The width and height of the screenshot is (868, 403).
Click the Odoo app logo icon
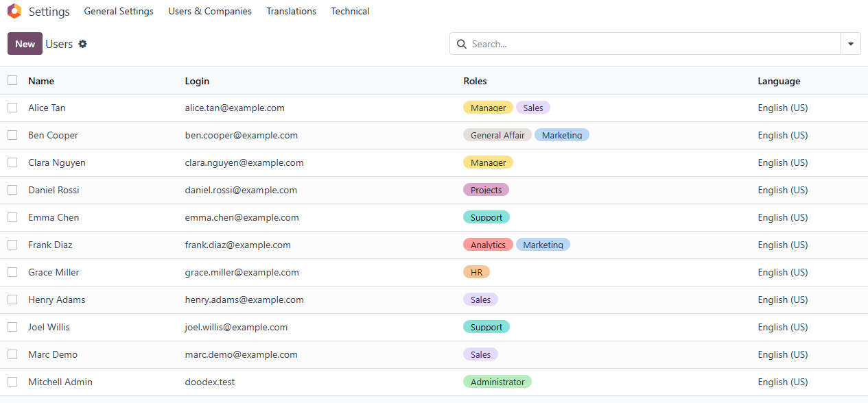point(14,11)
